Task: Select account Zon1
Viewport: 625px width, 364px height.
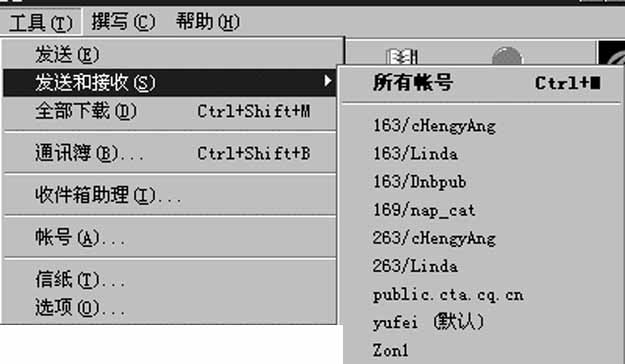Action: coord(481,350)
